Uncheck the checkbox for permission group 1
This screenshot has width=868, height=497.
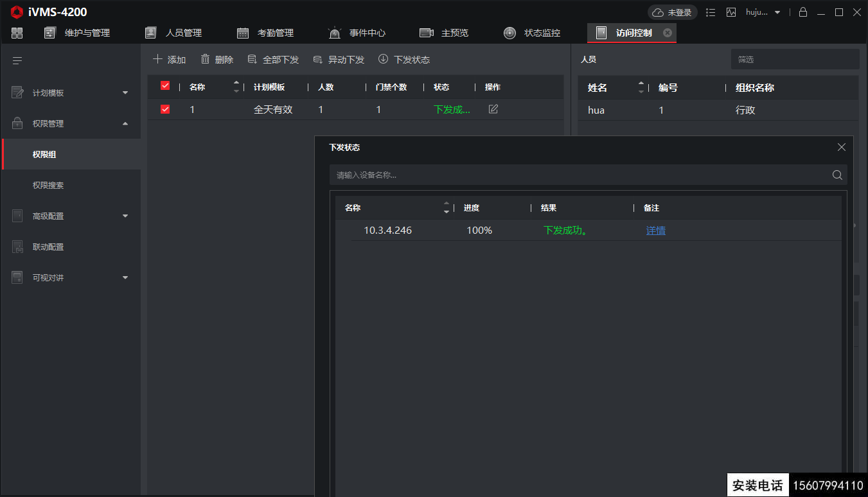pyautogui.click(x=165, y=109)
